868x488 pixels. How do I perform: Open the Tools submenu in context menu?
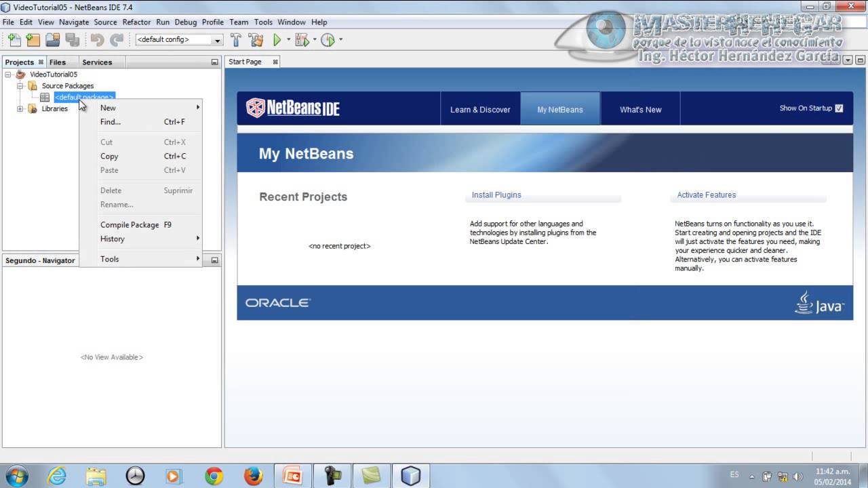pyautogui.click(x=141, y=259)
